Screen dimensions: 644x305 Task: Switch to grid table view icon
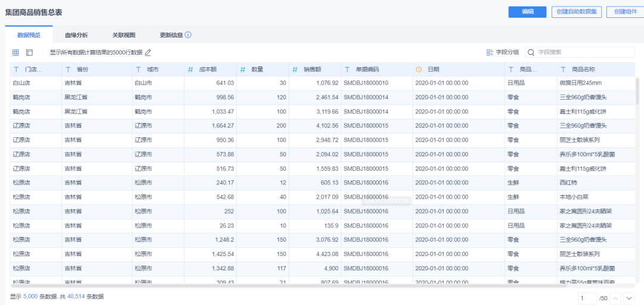pos(16,53)
